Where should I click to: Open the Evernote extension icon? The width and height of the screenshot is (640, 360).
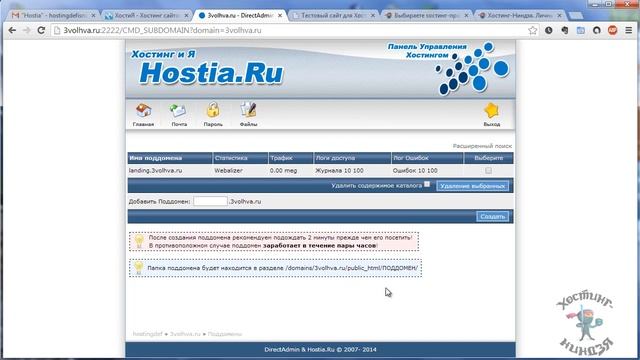[564, 31]
